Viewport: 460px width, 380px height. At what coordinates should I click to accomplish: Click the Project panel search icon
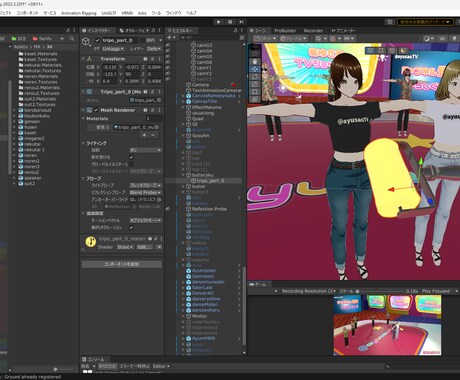(72, 39)
